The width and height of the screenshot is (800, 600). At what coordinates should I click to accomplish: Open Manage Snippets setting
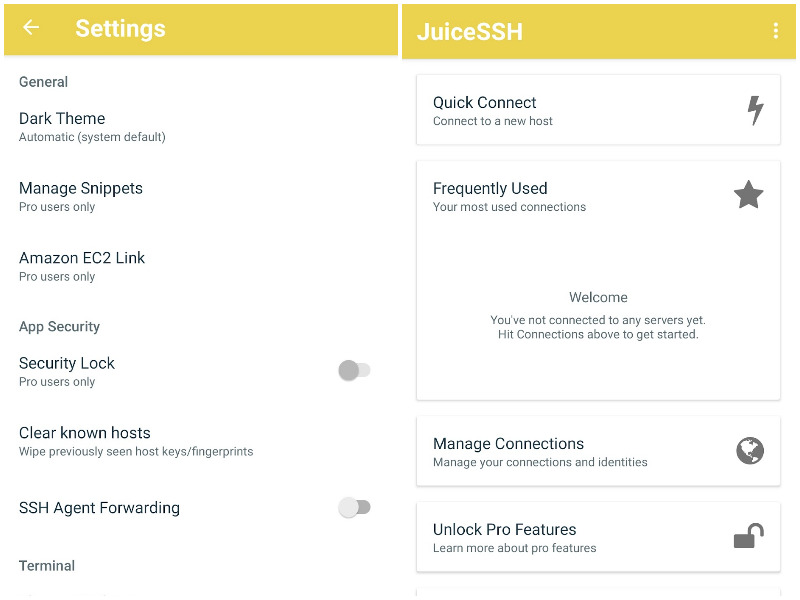pyautogui.click(x=81, y=188)
